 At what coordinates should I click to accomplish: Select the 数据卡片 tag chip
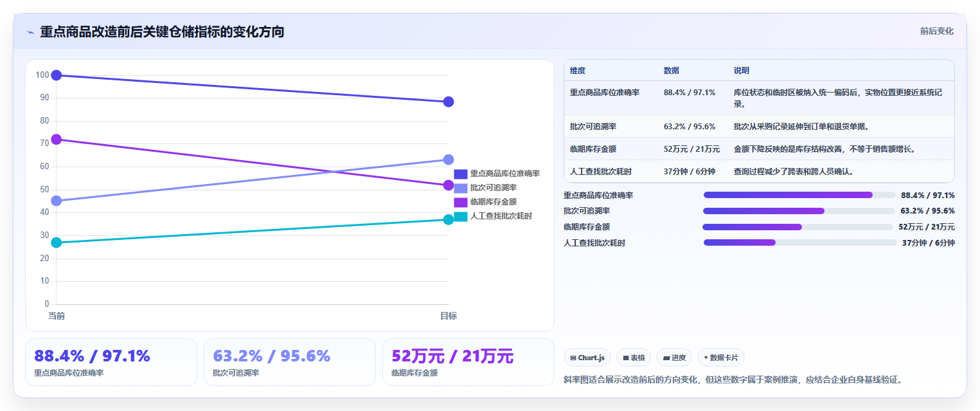(720, 358)
